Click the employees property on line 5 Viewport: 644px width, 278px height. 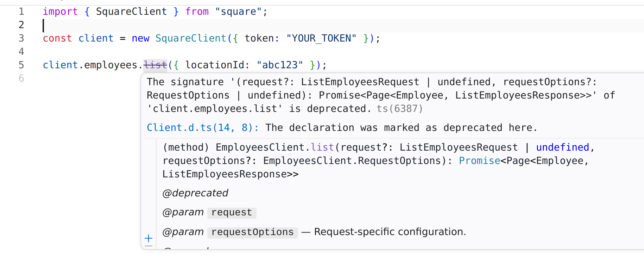pos(111,65)
